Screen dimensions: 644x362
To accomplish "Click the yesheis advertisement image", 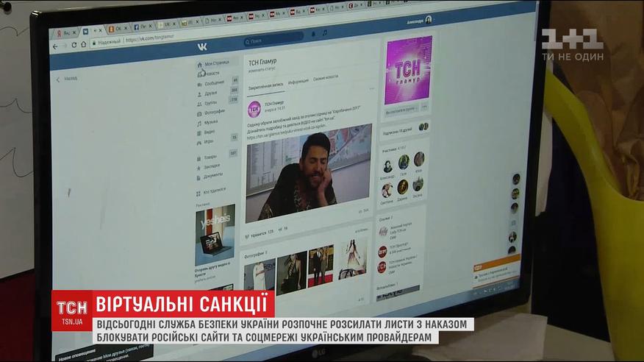I will [x=215, y=236].
